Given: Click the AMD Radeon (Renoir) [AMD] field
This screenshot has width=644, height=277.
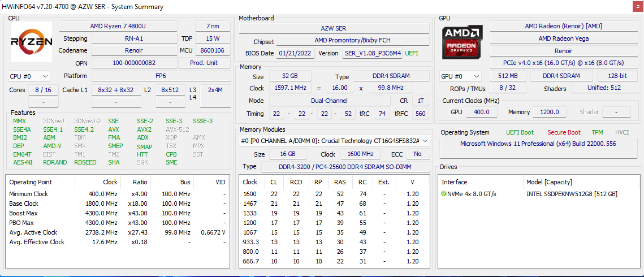Looking at the screenshot, I should click(564, 26).
